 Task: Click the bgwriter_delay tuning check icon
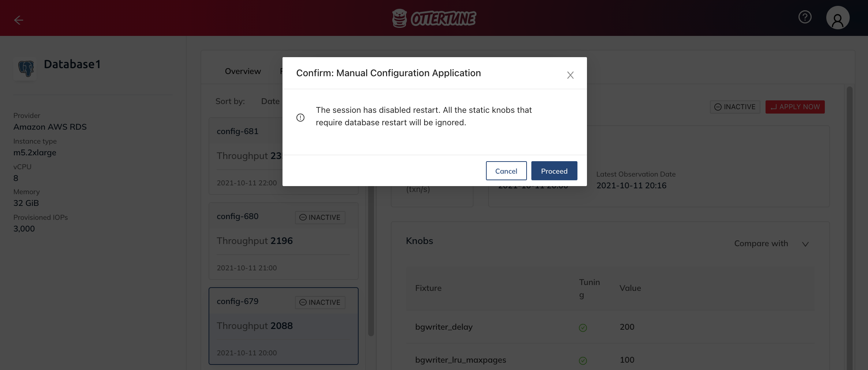click(583, 328)
